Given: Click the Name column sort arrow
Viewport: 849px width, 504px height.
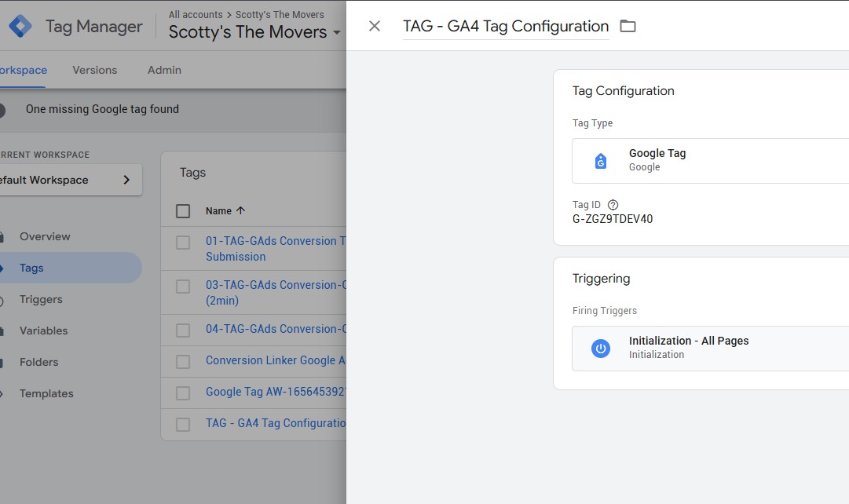Looking at the screenshot, I should [241, 210].
